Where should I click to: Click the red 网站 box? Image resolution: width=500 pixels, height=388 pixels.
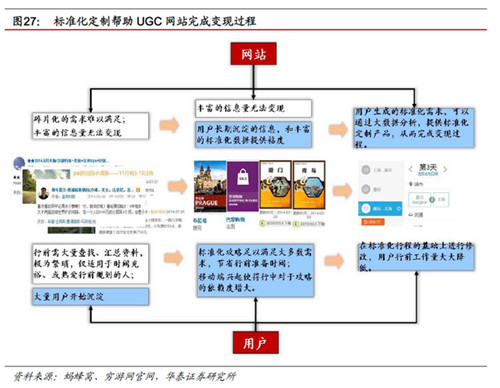pos(253,54)
